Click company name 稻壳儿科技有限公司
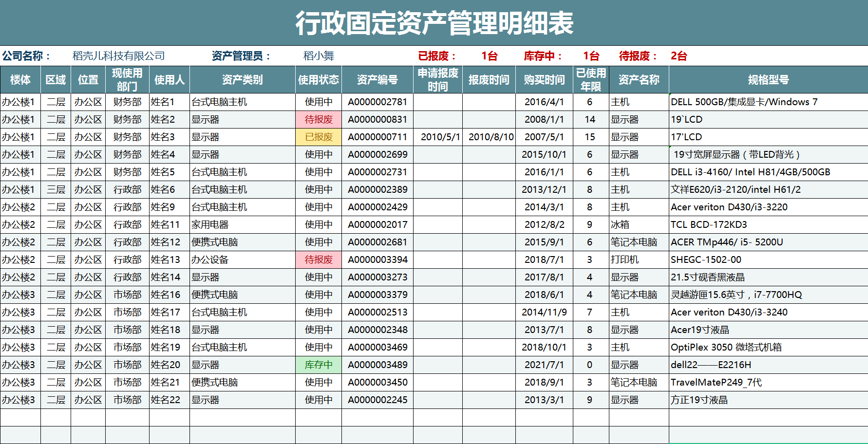The width and height of the screenshot is (868, 444). tap(119, 56)
